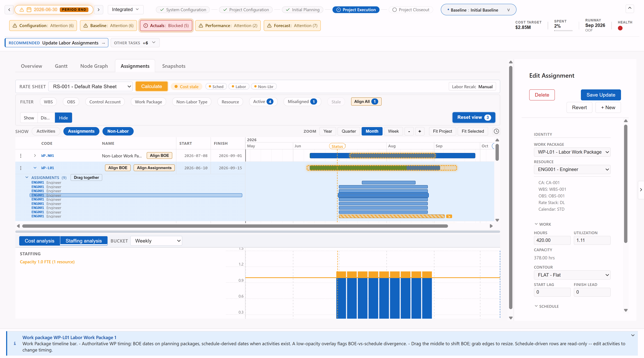The height and width of the screenshot is (358, 644).
Task: Open the Rate Sheet dropdown
Action: (90, 87)
